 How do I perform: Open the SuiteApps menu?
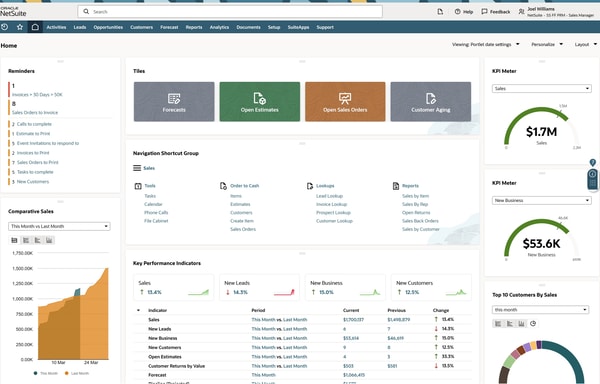(x=298, y=27)
